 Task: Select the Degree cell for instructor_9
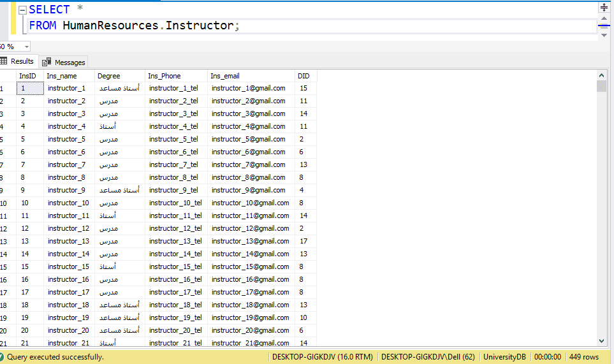(120, 190)
